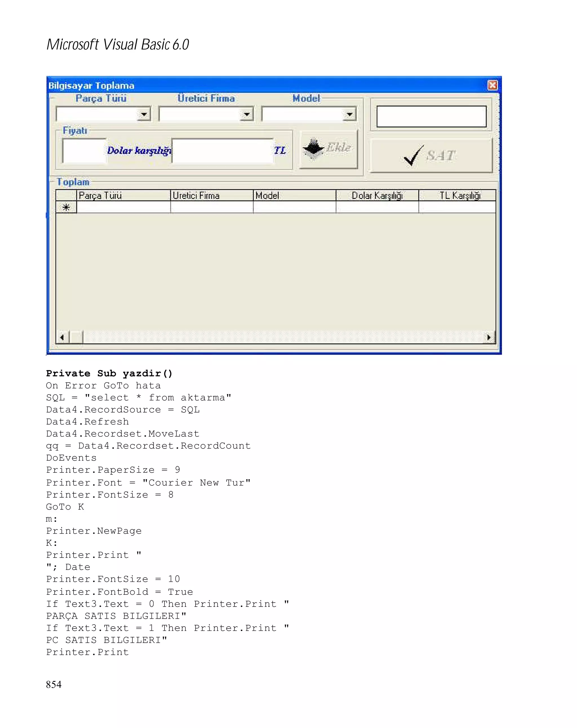Click the horizontal scrollbar thumb
Image resolution: width=577 pixels, height=728 pixels.
point(76,337)
